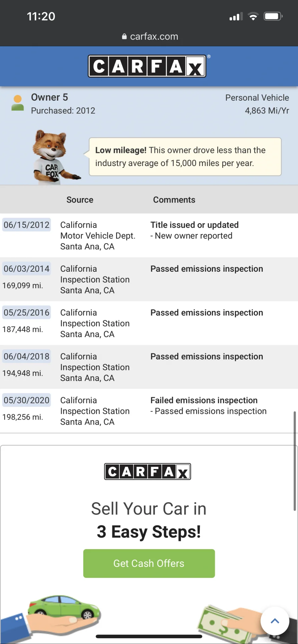Tap the Comments column header

[174, 200]
